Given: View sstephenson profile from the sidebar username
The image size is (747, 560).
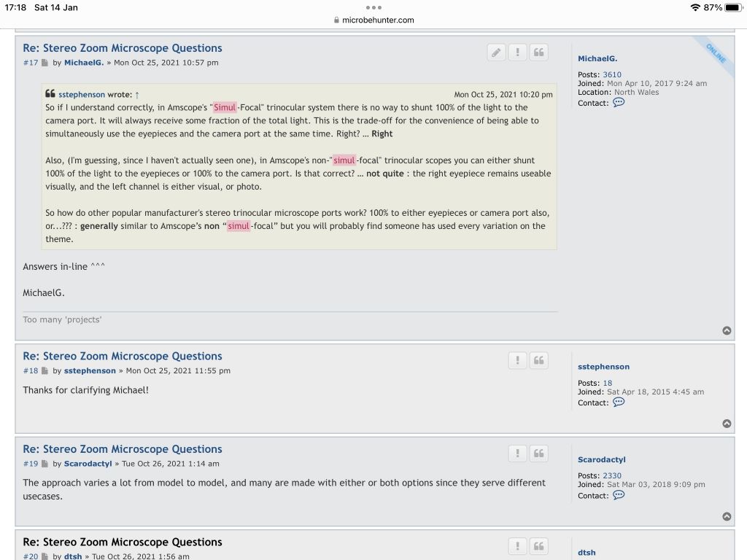Looking at the screenshot, I should (x=603, y=367).
